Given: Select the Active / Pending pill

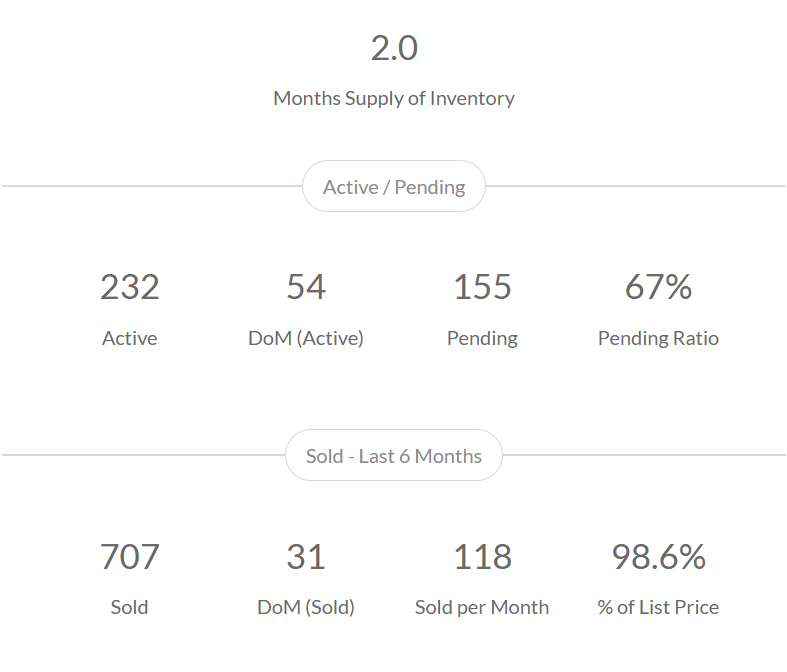Looking at the screenshot, I should click(x=394, y=187).
